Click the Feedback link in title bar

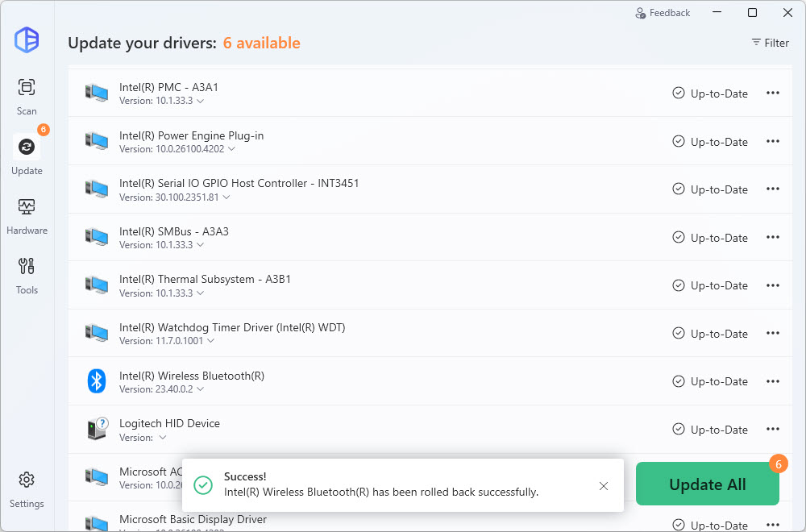tap(663, 13)
